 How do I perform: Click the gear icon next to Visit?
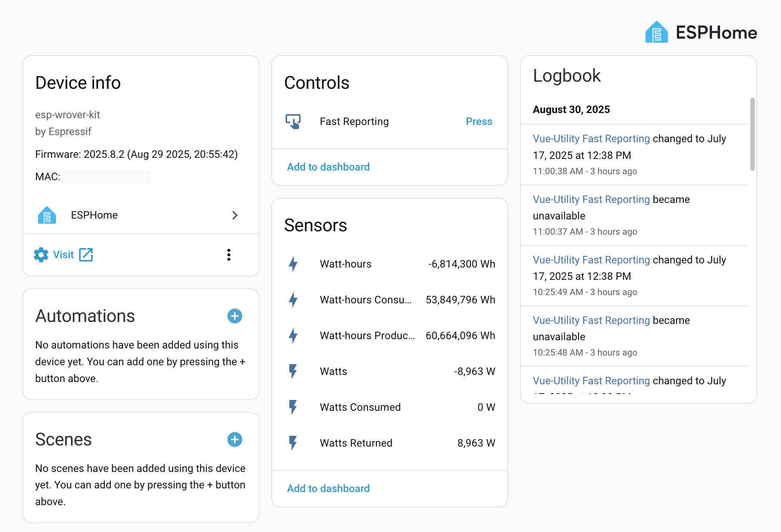tap(41, 255)
